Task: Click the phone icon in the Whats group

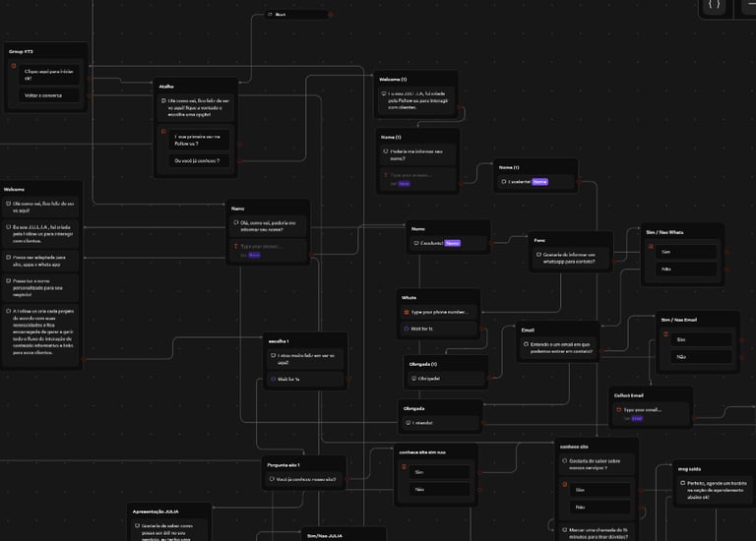Action: coord(406,312)
